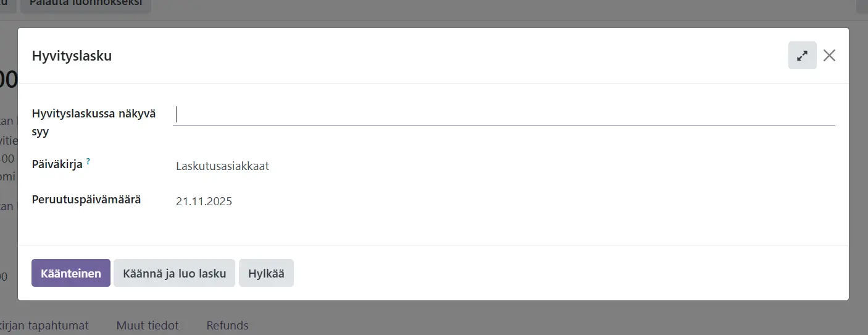
Task: Click the Peruutuspäivämäärä field label
Action: (86, 200)
